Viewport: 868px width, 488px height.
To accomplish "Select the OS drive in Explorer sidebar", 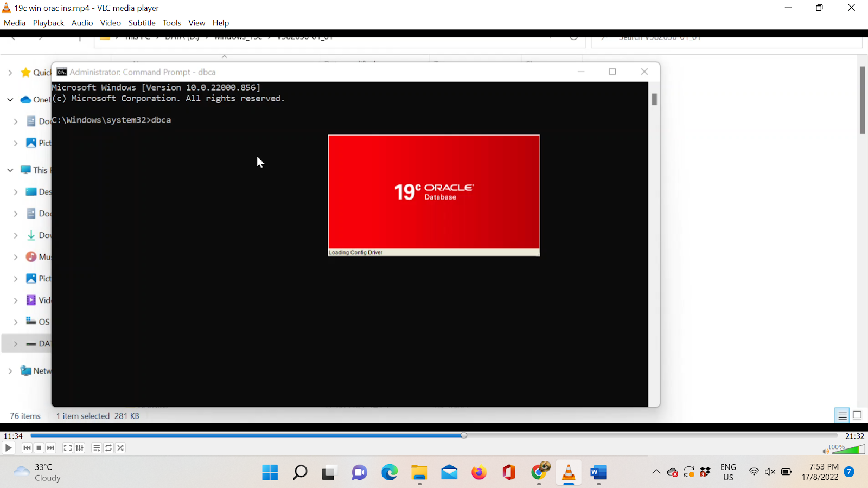I will click(x=38, y=322).
